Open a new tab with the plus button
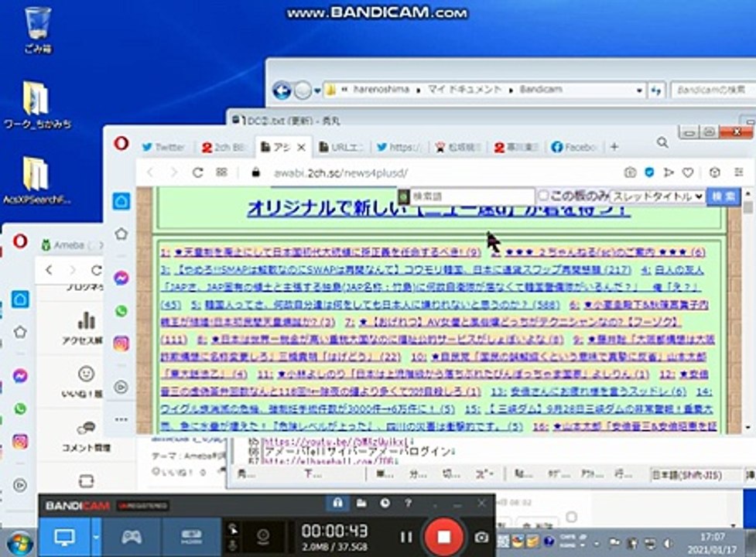 (614, 146)
